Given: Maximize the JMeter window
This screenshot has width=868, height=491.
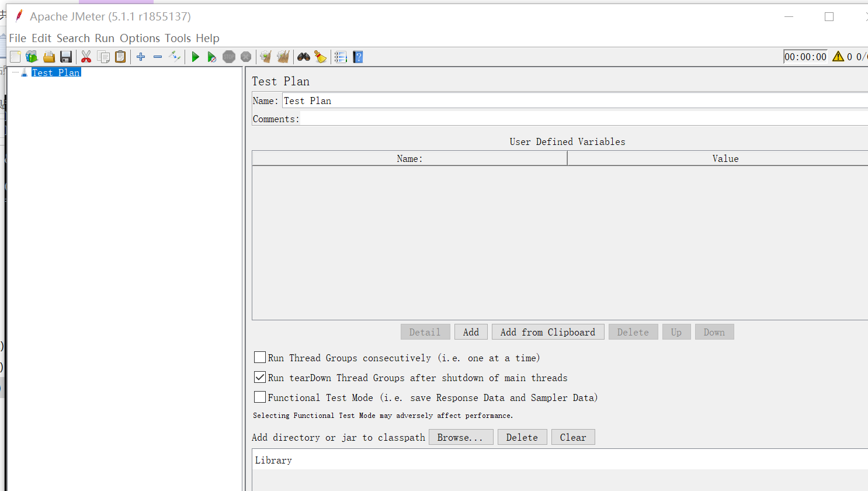Looking at the screenshot, I should pyautogui.click(x=829, y=17).
